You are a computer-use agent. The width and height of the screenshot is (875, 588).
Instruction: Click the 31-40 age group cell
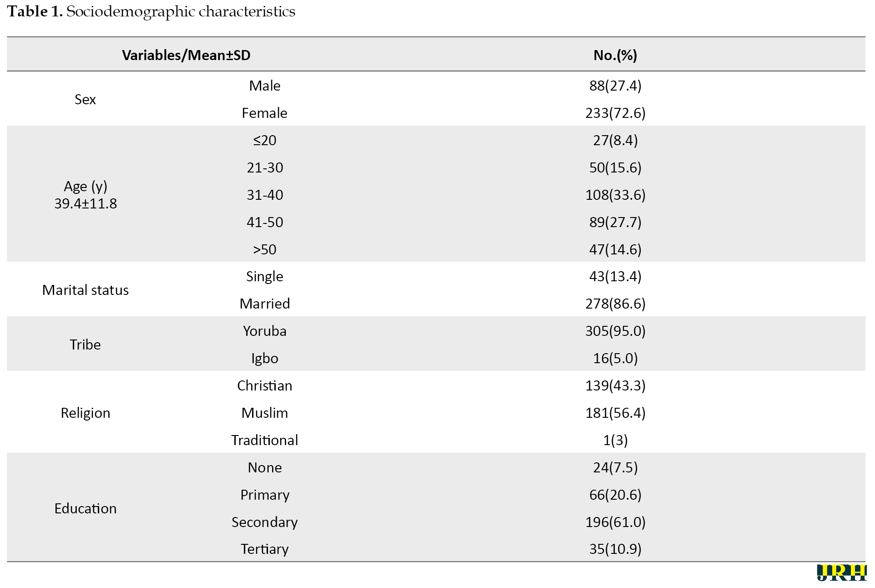click(x=265, y=195)
